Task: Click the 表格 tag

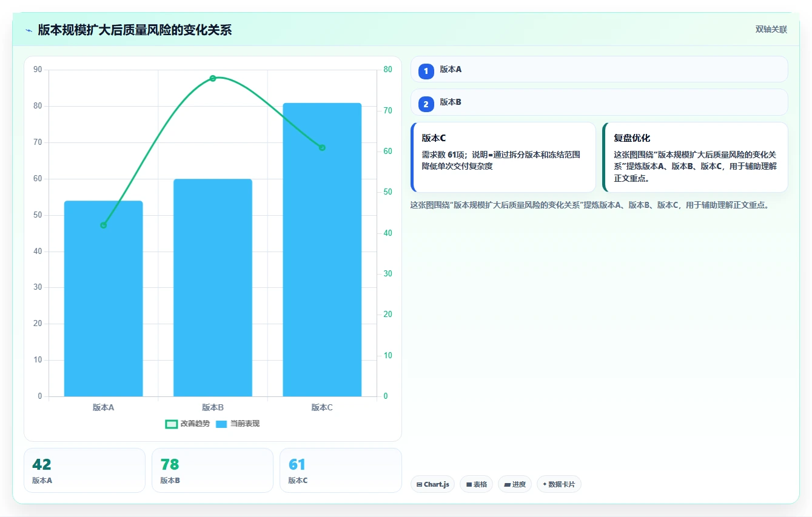Action: tap(476, 484)
